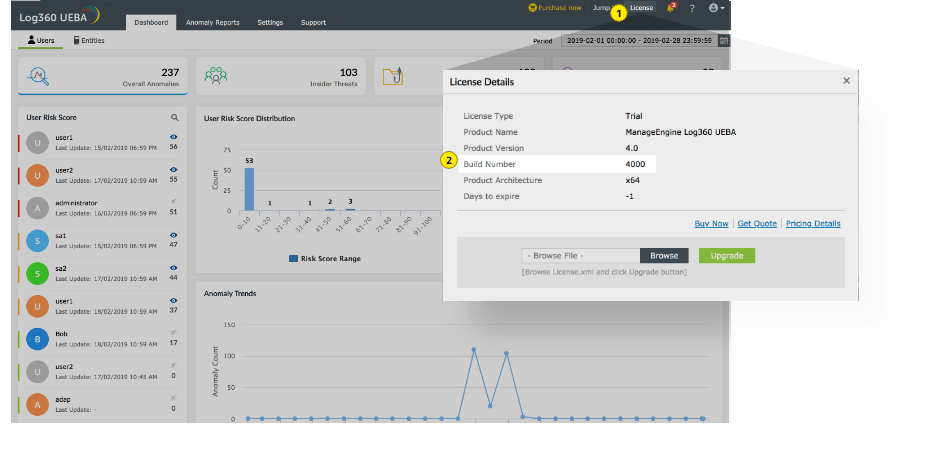Click the 0-10 bar showing 53

coord(249,189)
